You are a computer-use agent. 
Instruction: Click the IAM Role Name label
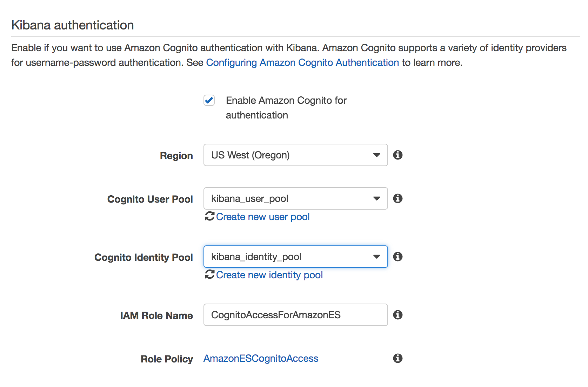(x=156, y=315)
